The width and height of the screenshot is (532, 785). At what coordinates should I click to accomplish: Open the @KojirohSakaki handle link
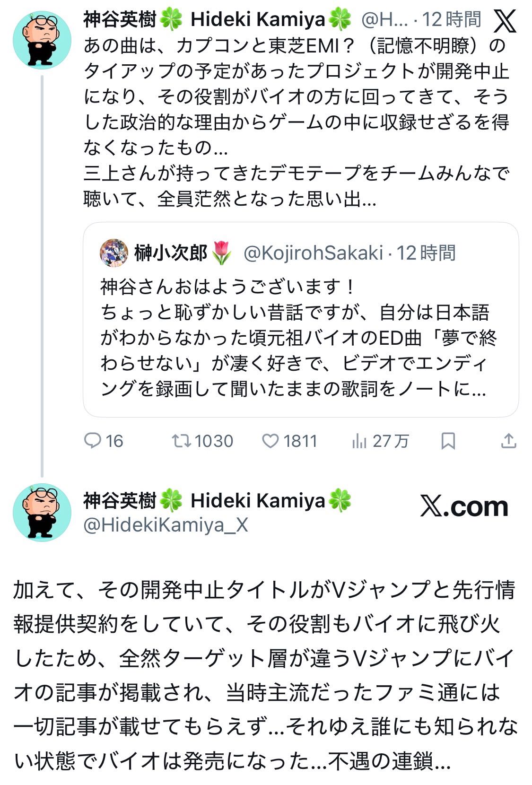pyautogui.click(x=313, y=253)
